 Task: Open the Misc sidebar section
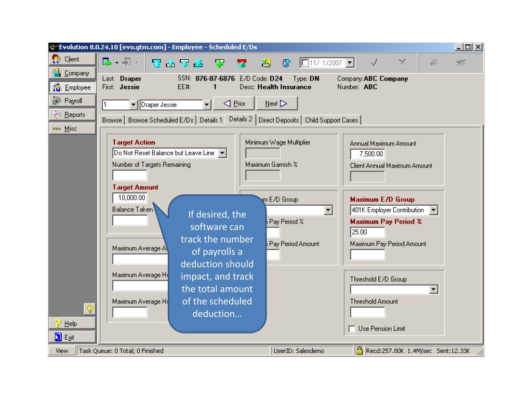pos(73,129)
